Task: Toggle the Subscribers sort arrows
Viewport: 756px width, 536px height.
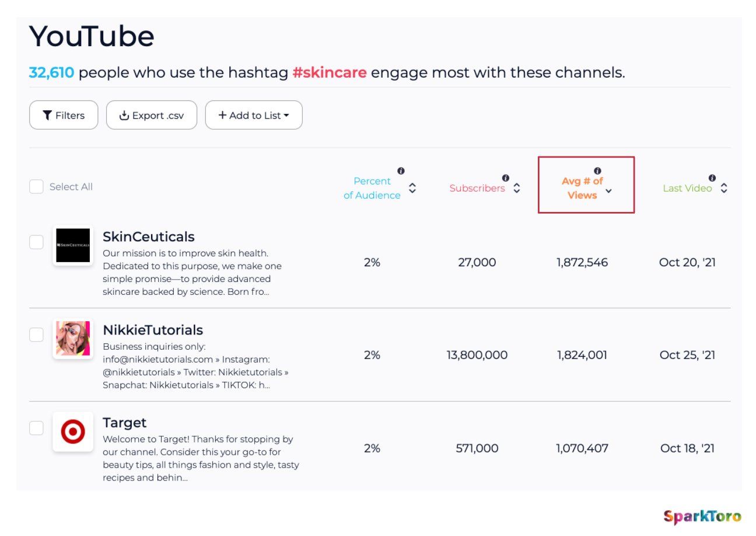Action: coord(516,188)
